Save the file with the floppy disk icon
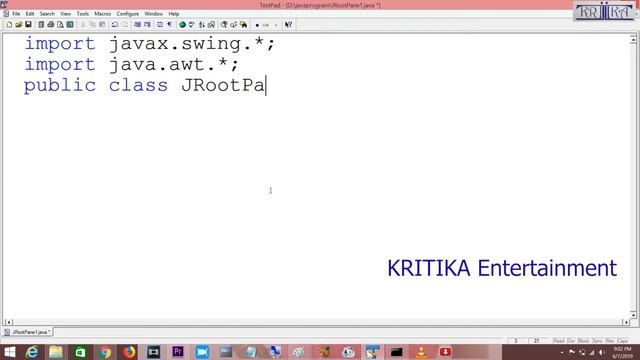 pyautogui.click(x=28, y=25)
